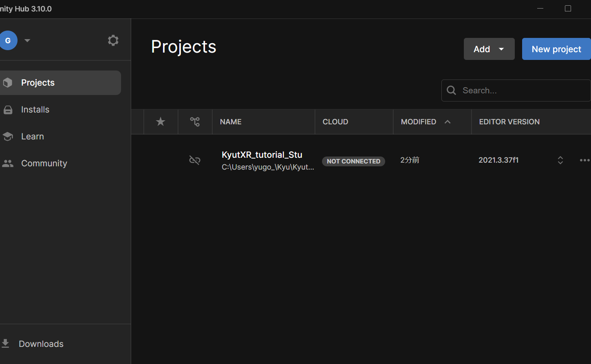Click the account avatar badge G
The height and width of the screenshot is (364, 591).
tap(8, 40)
